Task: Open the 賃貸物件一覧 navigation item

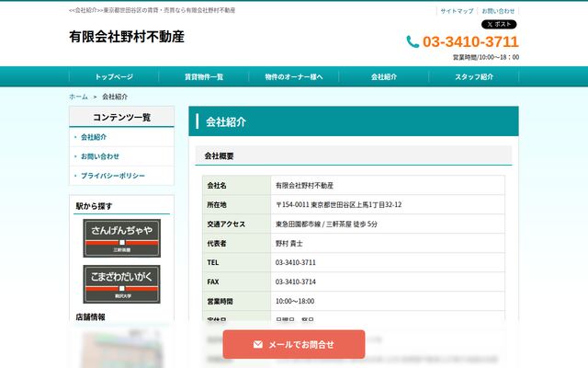Action: 204,77
